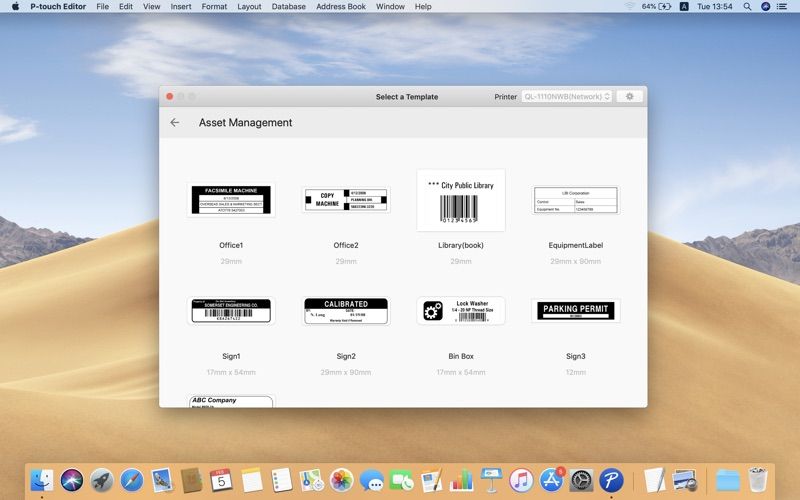The height and width of the screenshot is (500, 800).
Task: Open Calendar in the dock
Action: [x=221, y=480]
